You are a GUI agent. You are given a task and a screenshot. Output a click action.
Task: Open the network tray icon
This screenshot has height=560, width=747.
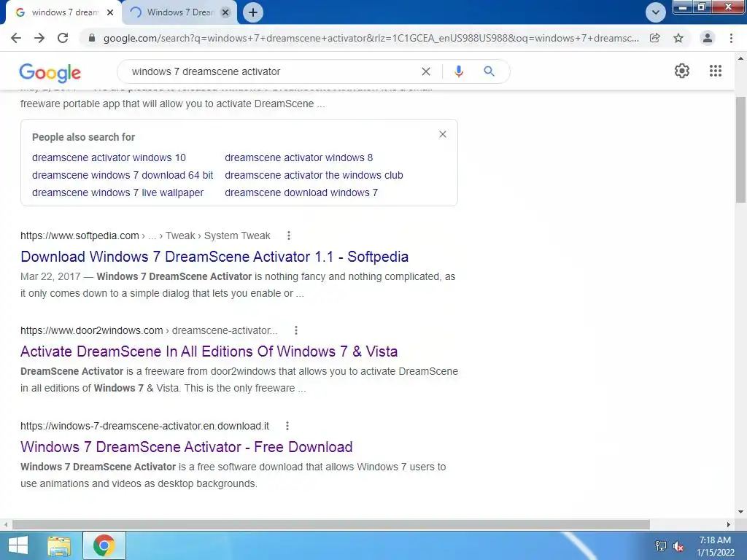[x=660, y=547]
